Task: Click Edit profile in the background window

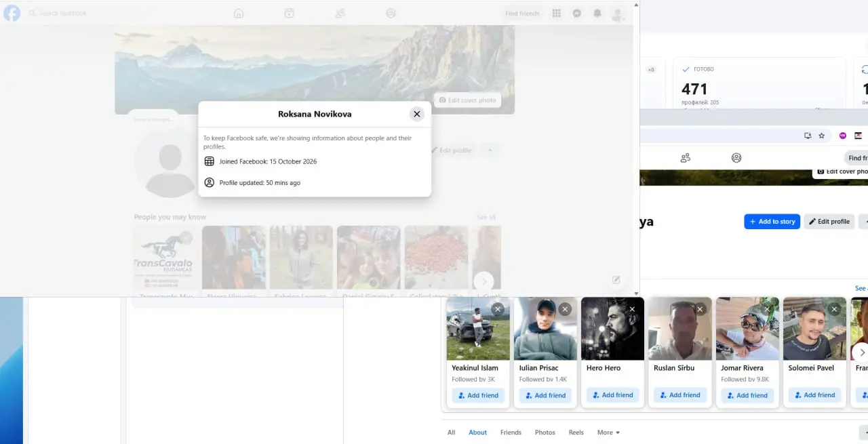Action: tap(829, 222)
